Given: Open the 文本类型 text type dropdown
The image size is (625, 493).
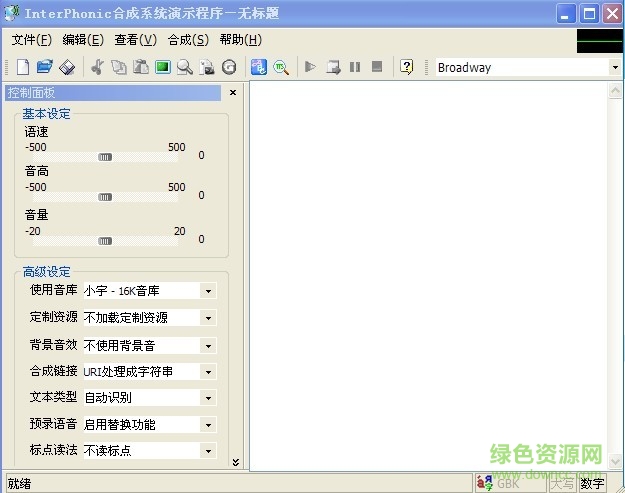Looking at the screenshot, I should tap(208, 398).
